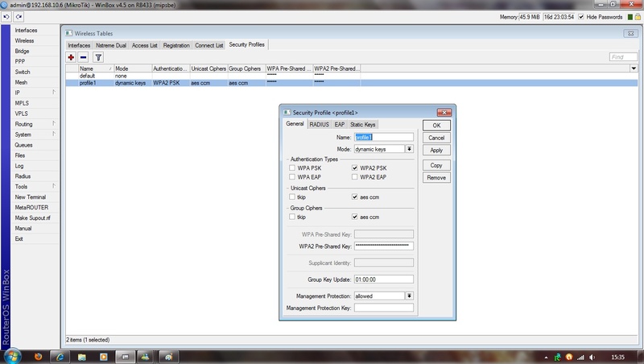Expand the IP submenu
The height and width of the screenshot is (364, 644).
pyautogui.click(x=54, y=93)
